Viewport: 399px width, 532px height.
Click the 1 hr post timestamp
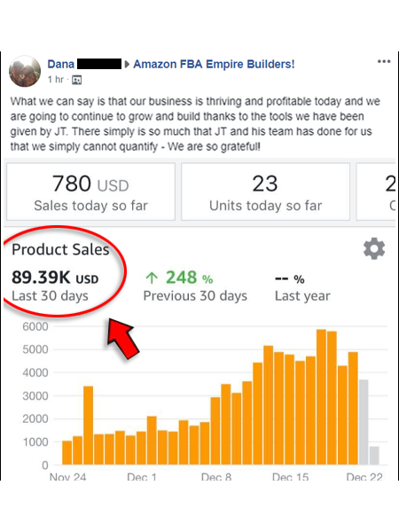tap(56, 80)
